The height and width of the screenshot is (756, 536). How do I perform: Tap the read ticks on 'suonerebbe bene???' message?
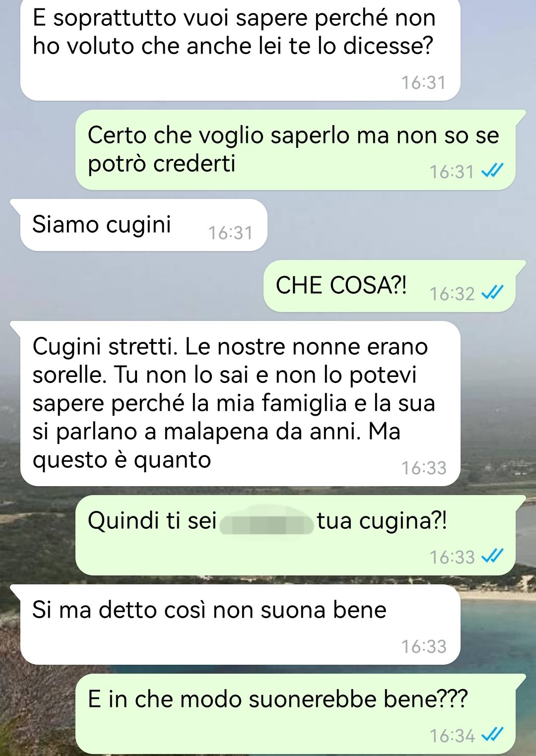pos(492,735)
